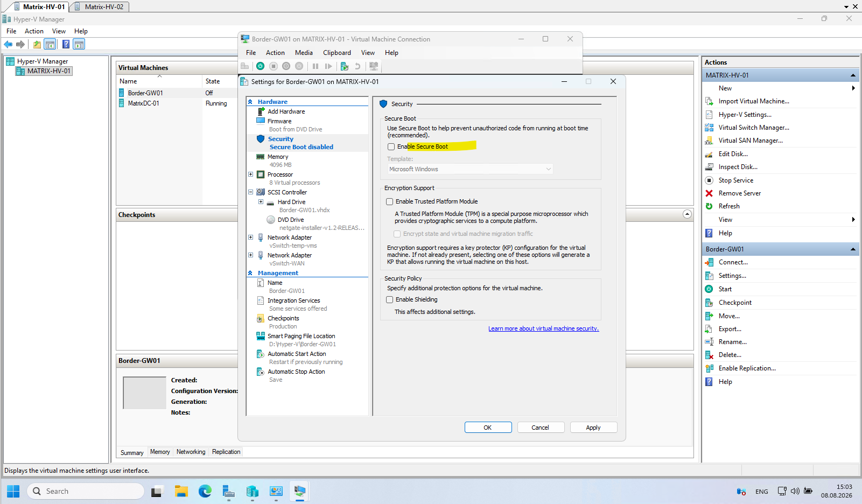The height and width of the screenshot is (504, 862).
Task: Enable Trusted Platform Module checkbox
Action: [x=390, y=201]
